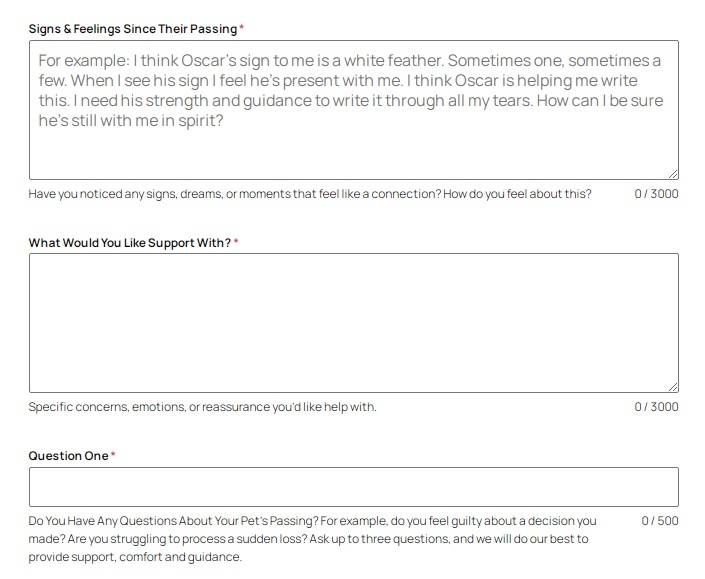The height and width of the screenshot is (579, 705).
Task: Click the red asterisk beside Signs & Feelings label
Action: point(241,27)
